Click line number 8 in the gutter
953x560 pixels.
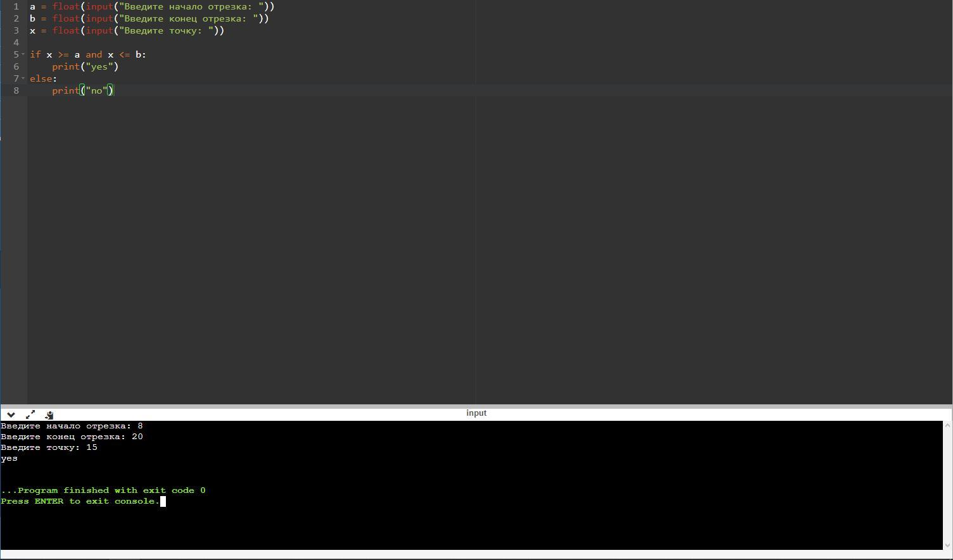[16, 90]
